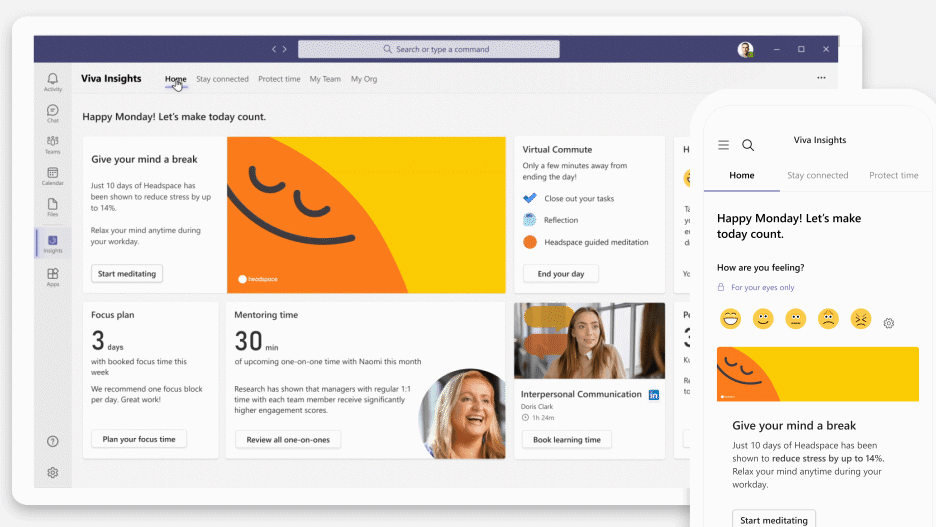
Task: Open the user profile avatar
Action: [x=745, y=50]
